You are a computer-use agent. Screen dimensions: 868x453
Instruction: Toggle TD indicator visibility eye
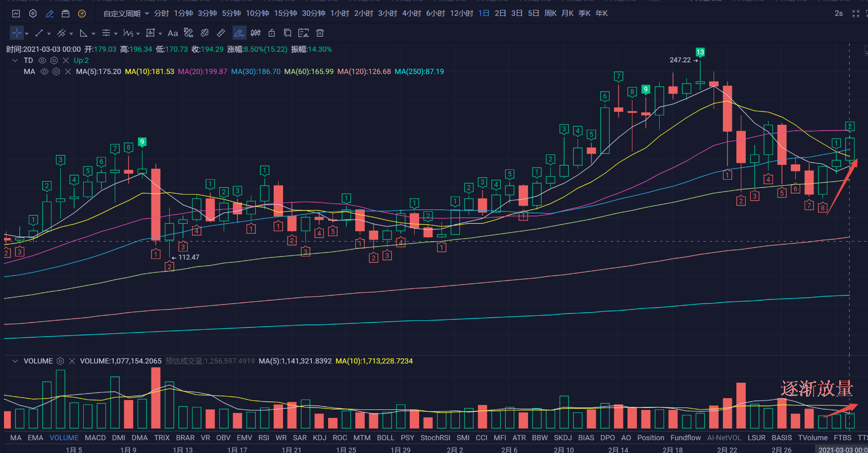point(43,60)
